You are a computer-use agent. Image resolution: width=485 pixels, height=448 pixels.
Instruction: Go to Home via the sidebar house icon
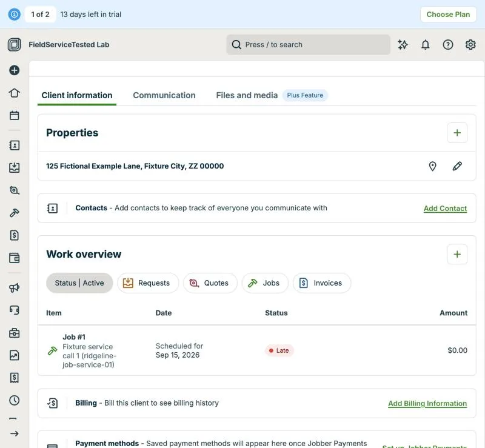click(14, 93)
